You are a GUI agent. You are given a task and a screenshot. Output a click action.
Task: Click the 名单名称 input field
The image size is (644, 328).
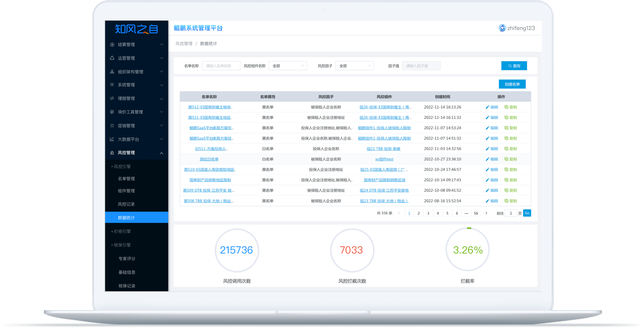click(221, 66)
